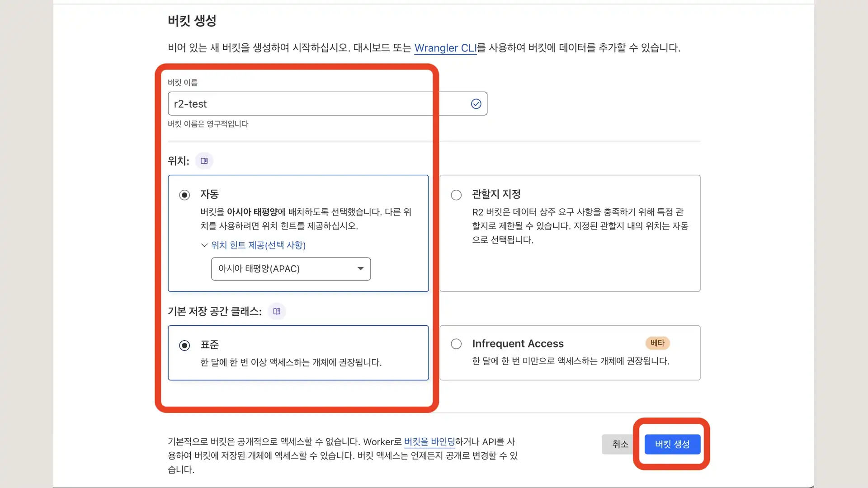Viewport: 868px width, 488px height.
Task: Click the bucket name validation checkmark icon
Action: 476,104
